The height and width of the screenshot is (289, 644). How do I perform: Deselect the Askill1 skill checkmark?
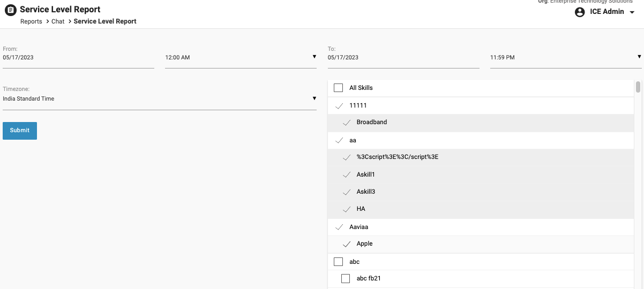pos(346,174)
